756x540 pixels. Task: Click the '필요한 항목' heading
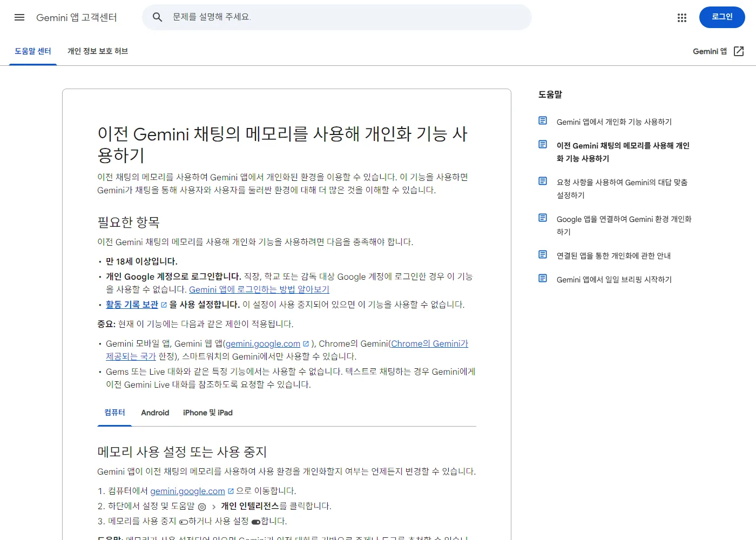pyautogui.click(x=129, y=222)
